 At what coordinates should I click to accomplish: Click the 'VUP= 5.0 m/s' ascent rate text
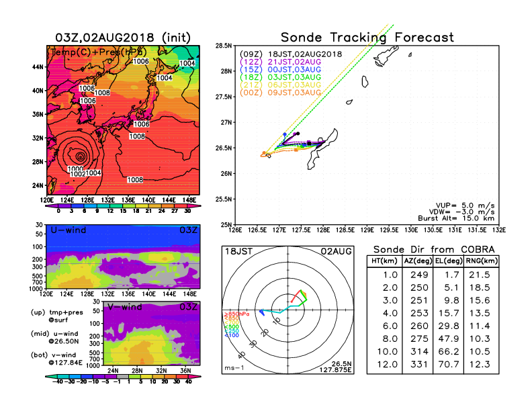point(465,205)
